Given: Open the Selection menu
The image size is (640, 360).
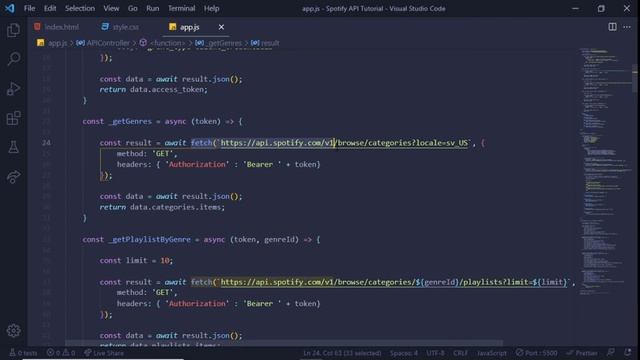Looking at the screenshot, I should click(80, 8).
